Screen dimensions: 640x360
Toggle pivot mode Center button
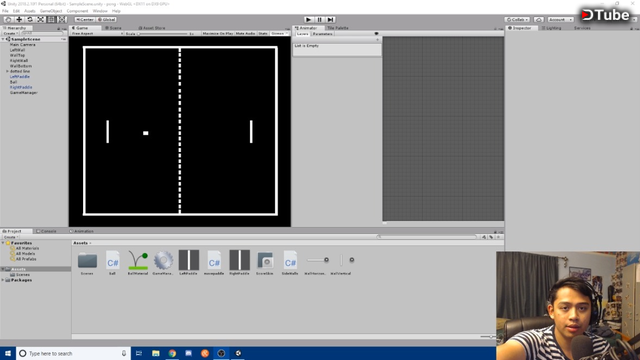tap(84, 20)
